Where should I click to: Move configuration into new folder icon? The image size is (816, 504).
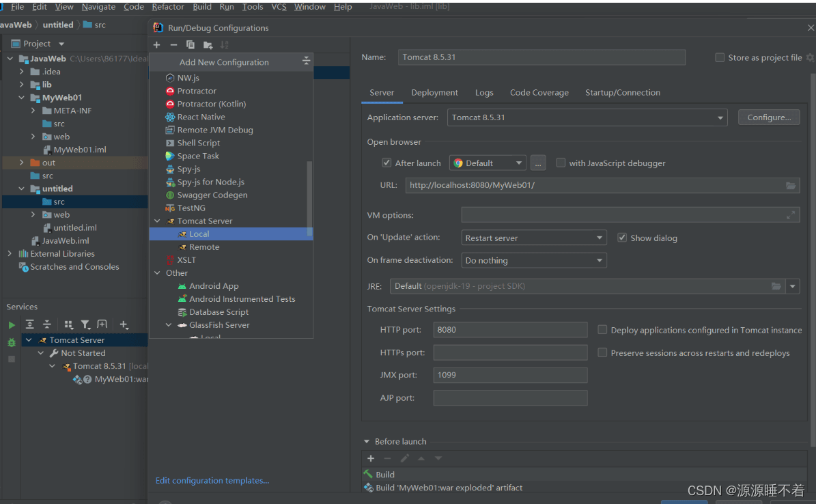208,45
